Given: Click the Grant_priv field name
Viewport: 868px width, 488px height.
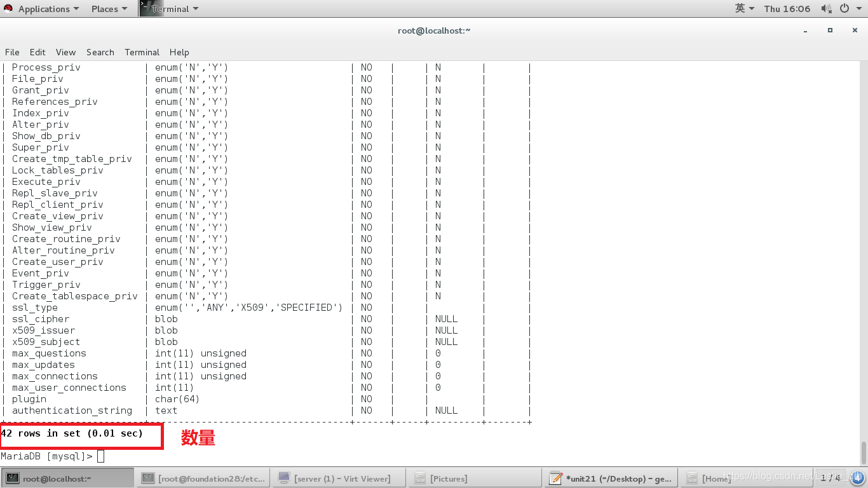Looking at the screenshot, I should pos(40,90).
